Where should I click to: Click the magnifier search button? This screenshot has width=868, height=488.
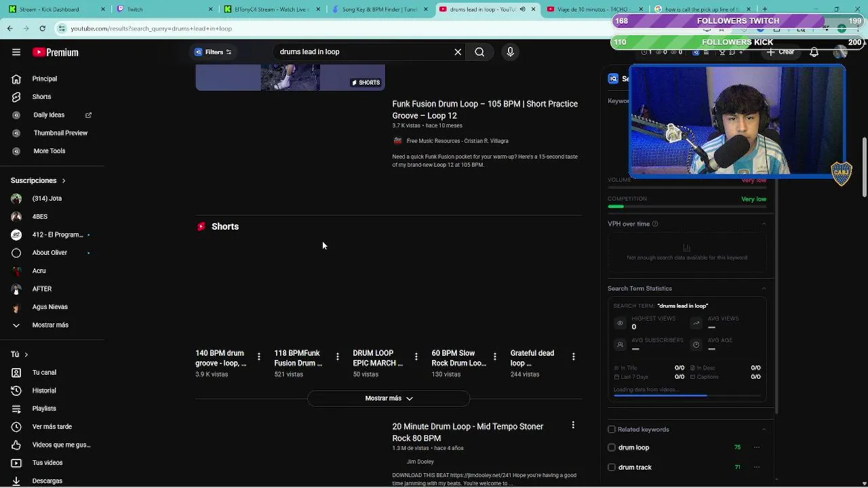click(479, 52)
